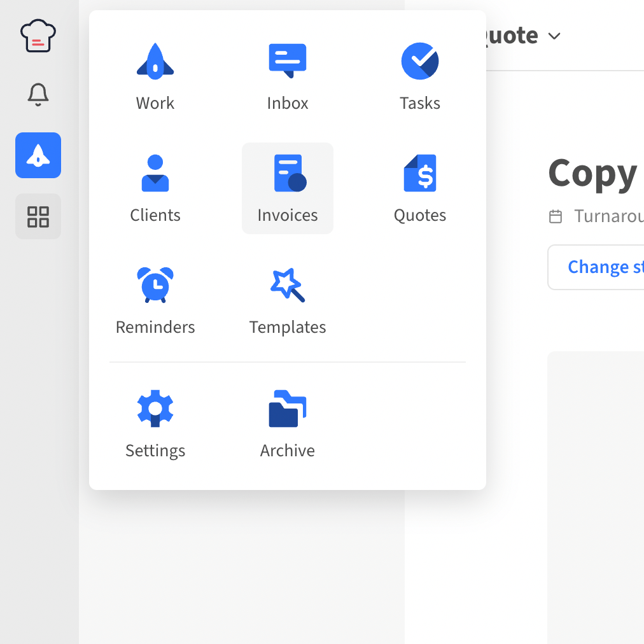Open Work from the apps menu

[x=155, y=76]
